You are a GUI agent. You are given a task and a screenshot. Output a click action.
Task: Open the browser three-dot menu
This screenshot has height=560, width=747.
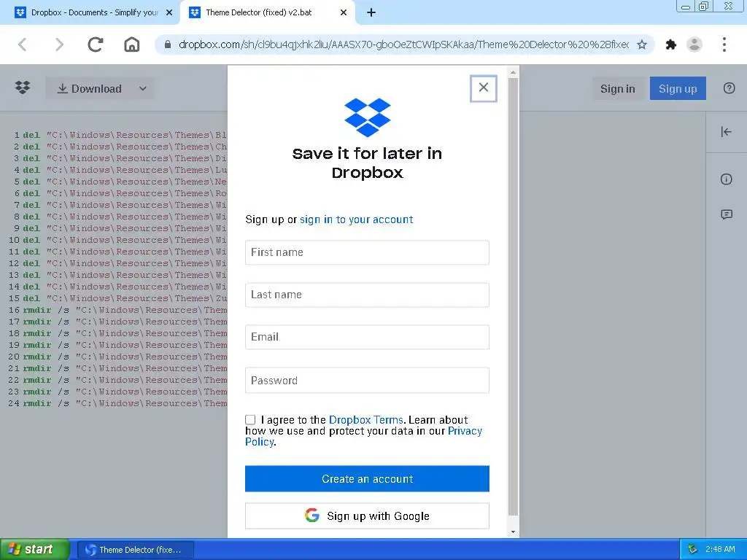point(724,44)
